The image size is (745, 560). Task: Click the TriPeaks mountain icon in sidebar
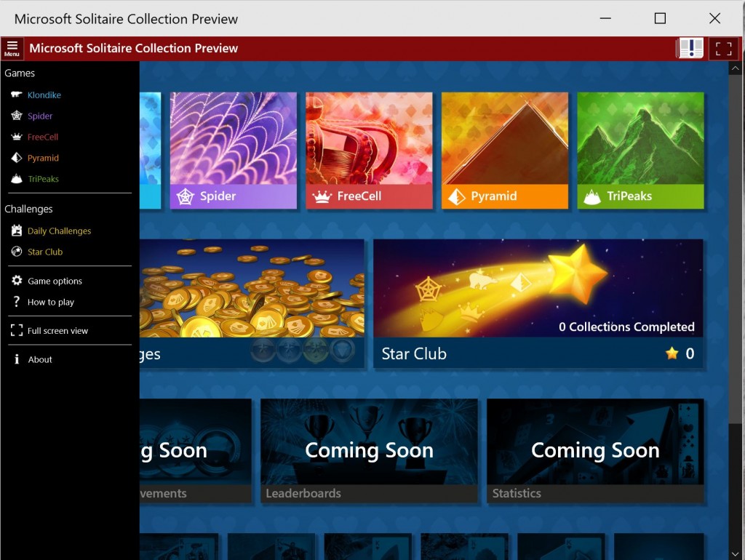pyautogui.click(x=17, y=179)
